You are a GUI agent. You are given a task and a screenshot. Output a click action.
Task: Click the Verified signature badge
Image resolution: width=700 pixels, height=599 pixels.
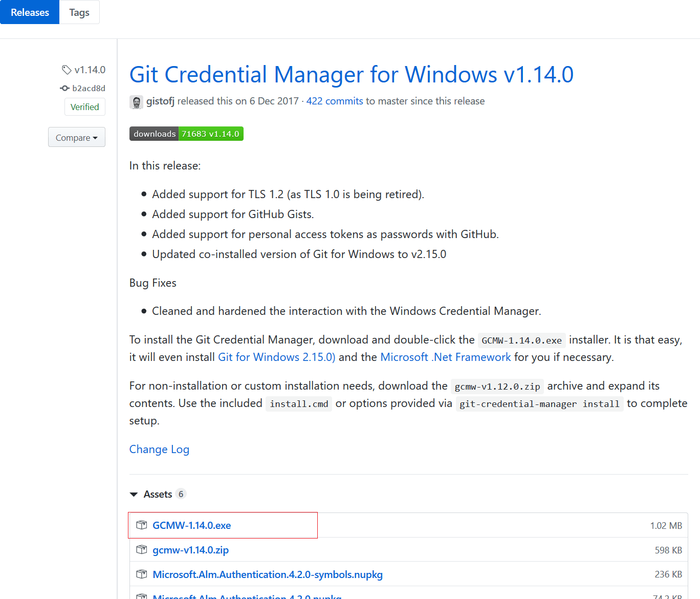[85, 107]
